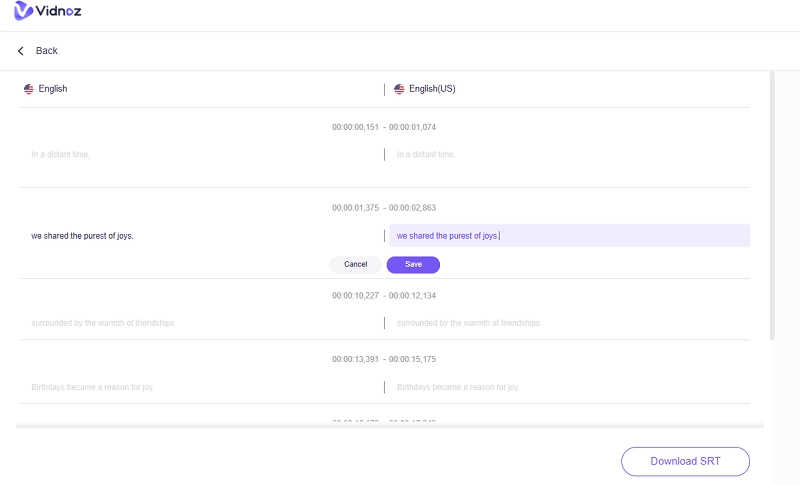
Task: Click timestamp 00:00:13,391 - 00:00:15,175
Action: click(384, 359)
